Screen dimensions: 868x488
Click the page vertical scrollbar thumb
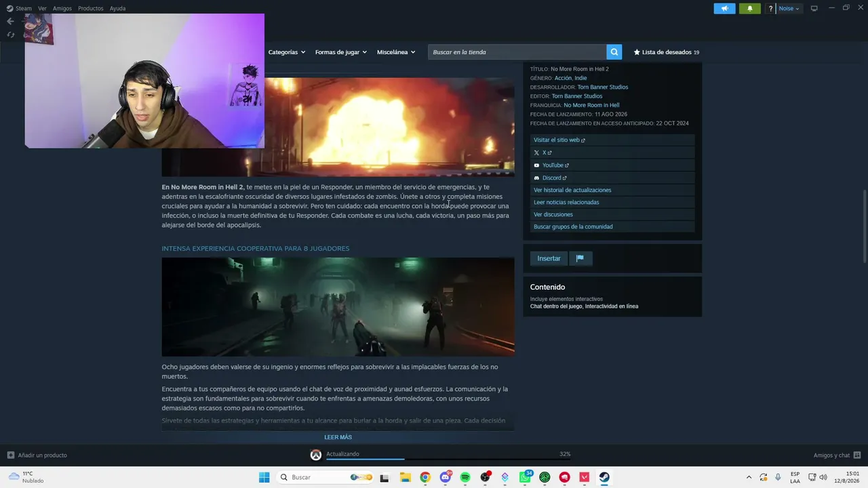coord(864,227)
